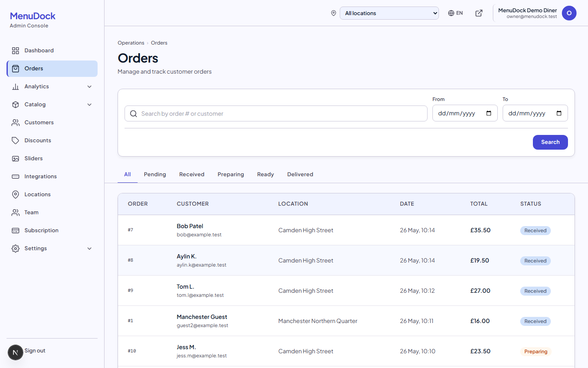This screenshot has height=368, width=588.
Task: Click the owner@menudock.test account email
Action: tap(532, 17)
